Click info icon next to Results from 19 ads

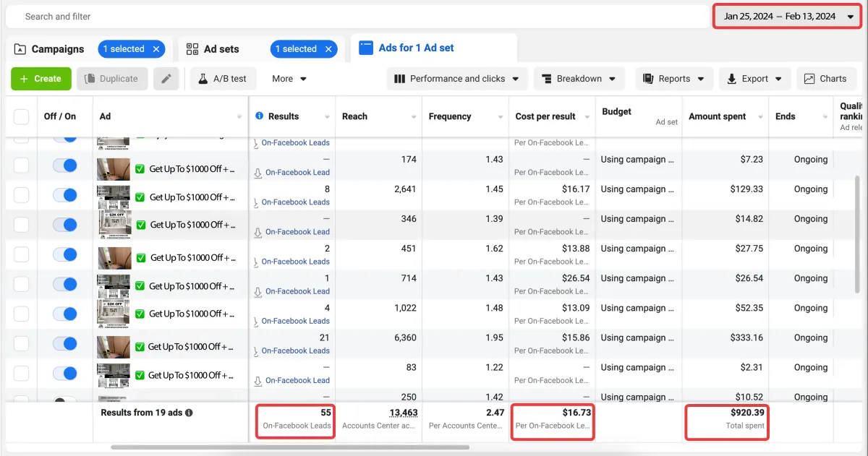click(189, 413)
